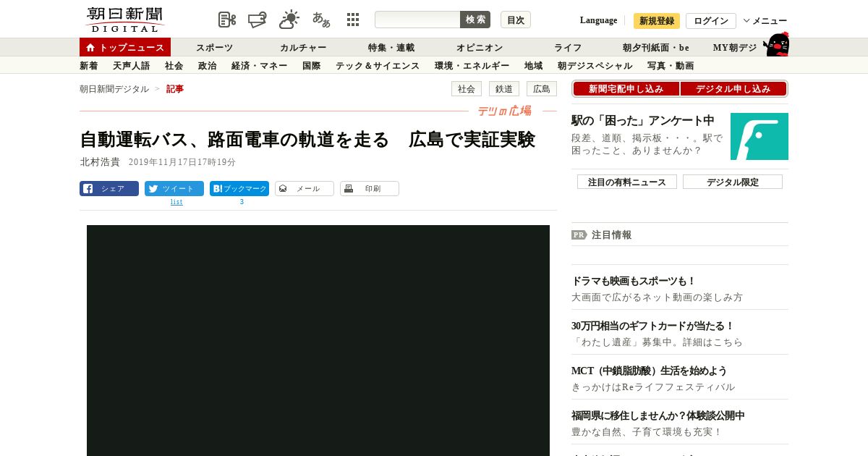Screen dimensions: 868x456
Task: Open the 朝デジスペシャル submenu item
Action: [595, 65]
